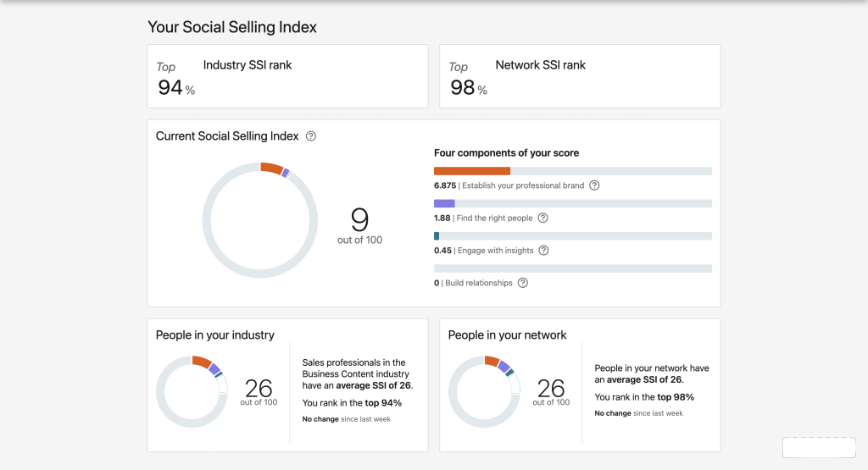Select the Network SSI rank card
Screen dimensions: 868x470
pos(579,76)
